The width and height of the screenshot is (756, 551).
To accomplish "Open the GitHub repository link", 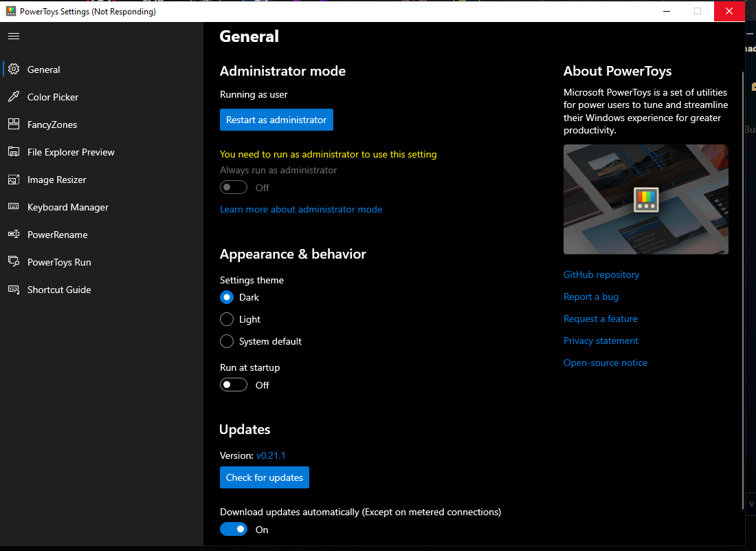I will click(x=601, y=274).
